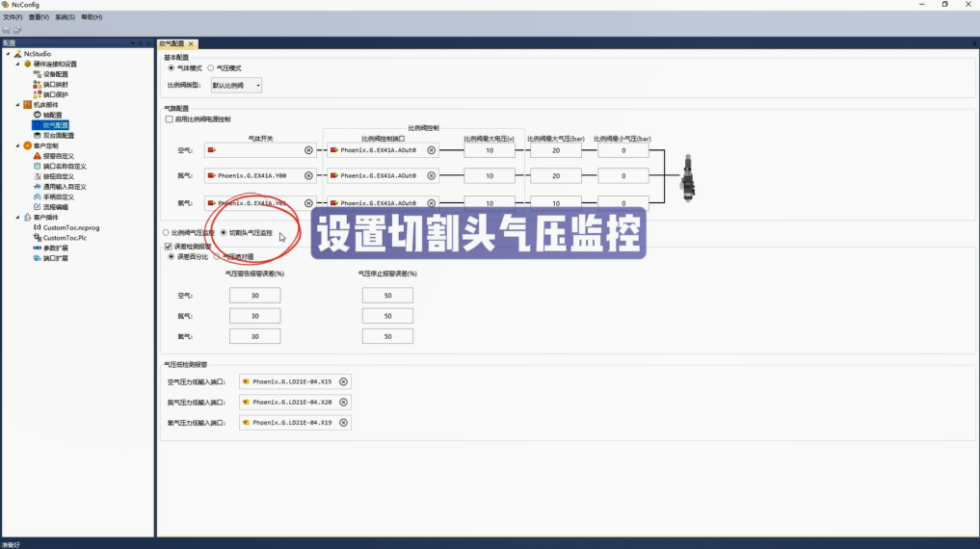The height and width of the screenshot is (549, 980).
Task: Select 比例阀气压监控 radio option
Action: pyautogui.click(x=166, y=233)
